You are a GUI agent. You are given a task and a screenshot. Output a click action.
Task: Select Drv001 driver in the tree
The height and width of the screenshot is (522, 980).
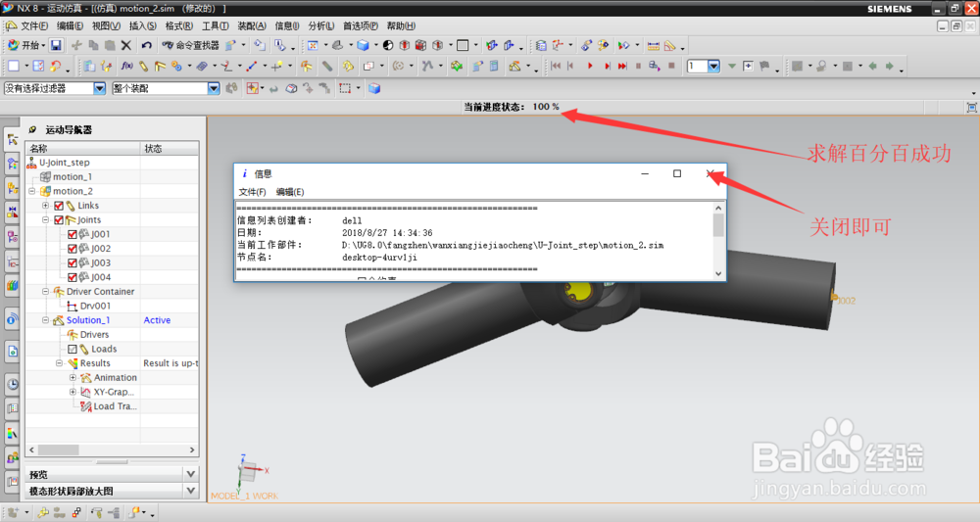pos(95,306)
